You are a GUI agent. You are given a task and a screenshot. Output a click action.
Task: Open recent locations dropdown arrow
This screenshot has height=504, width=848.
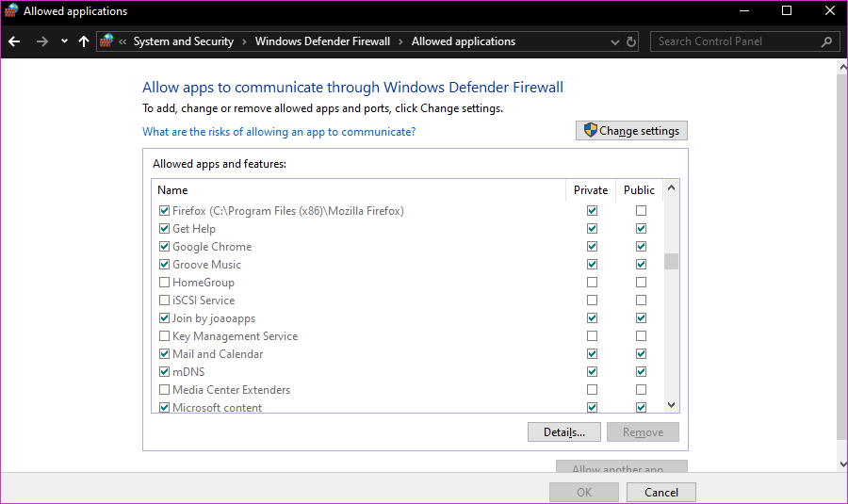pos(64,41)
